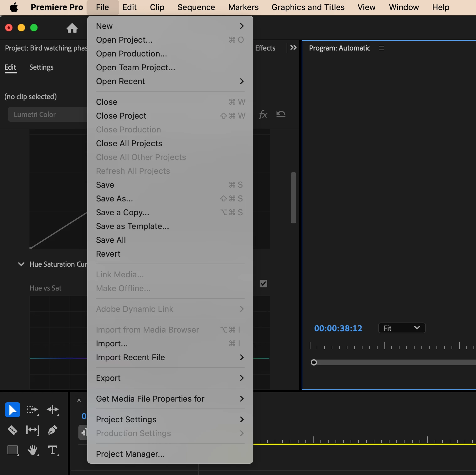This screenshot has width=476, height=475.
Task: Choose Save a Copy... menu item
Action: [x=170, y=212]
